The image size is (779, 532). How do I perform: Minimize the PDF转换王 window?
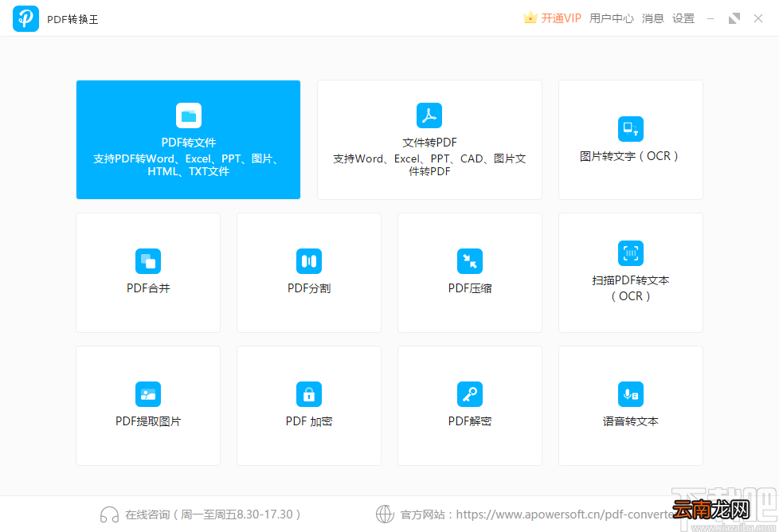point(710,19)
